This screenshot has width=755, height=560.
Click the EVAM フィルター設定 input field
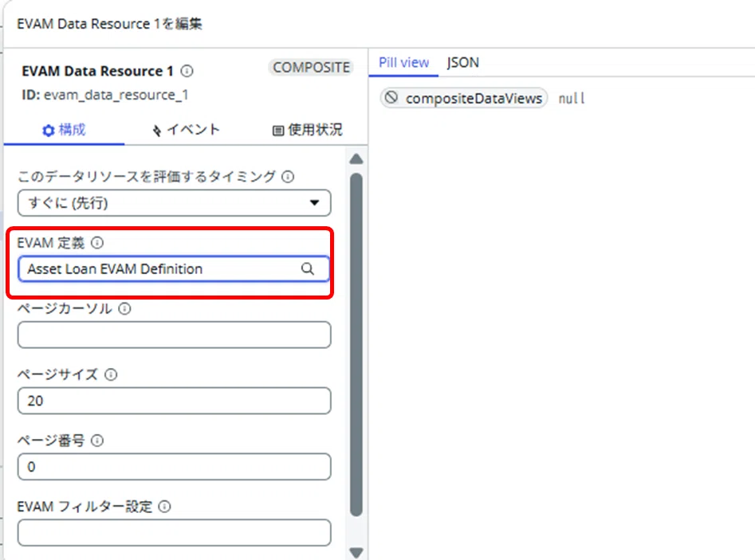point(175,533)
